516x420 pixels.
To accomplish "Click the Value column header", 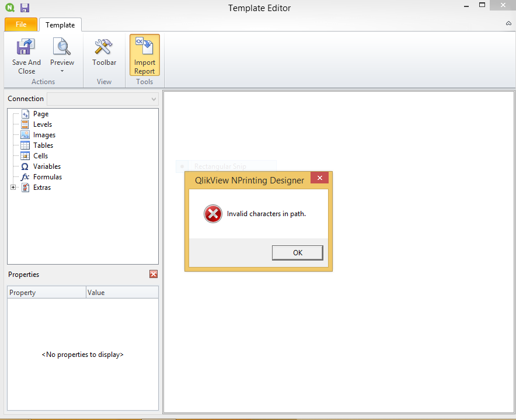I will [x=123, y=293].
